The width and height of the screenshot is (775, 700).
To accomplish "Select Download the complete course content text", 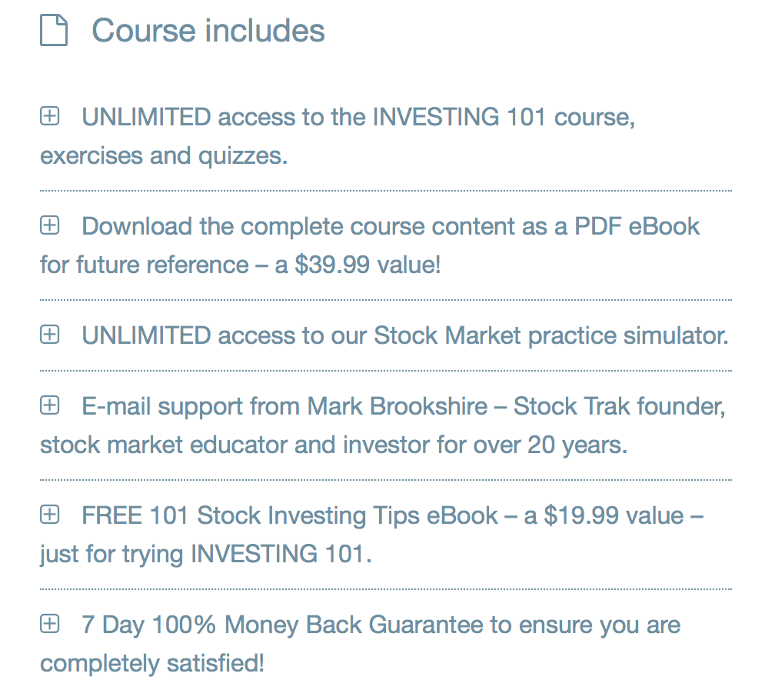I will click(x=391, y=227).
